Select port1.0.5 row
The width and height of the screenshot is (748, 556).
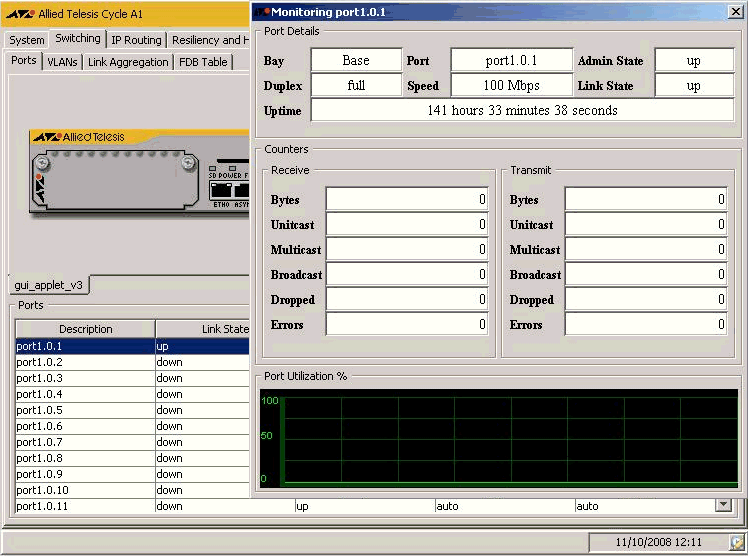[x=132, y=410]
